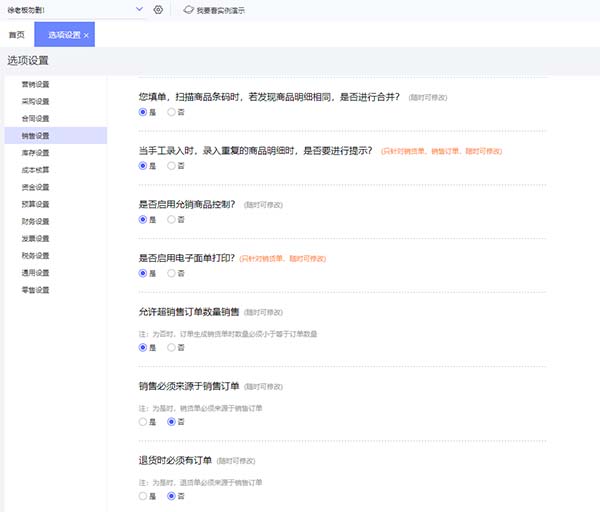
Task: Select the 选项设置 tab
Action: tap(63, 35)
